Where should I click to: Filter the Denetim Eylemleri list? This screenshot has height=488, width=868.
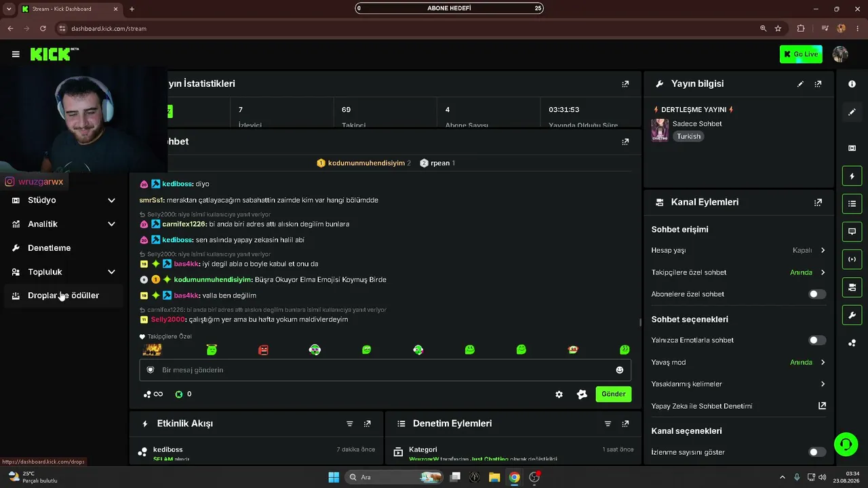pos(608,424)
